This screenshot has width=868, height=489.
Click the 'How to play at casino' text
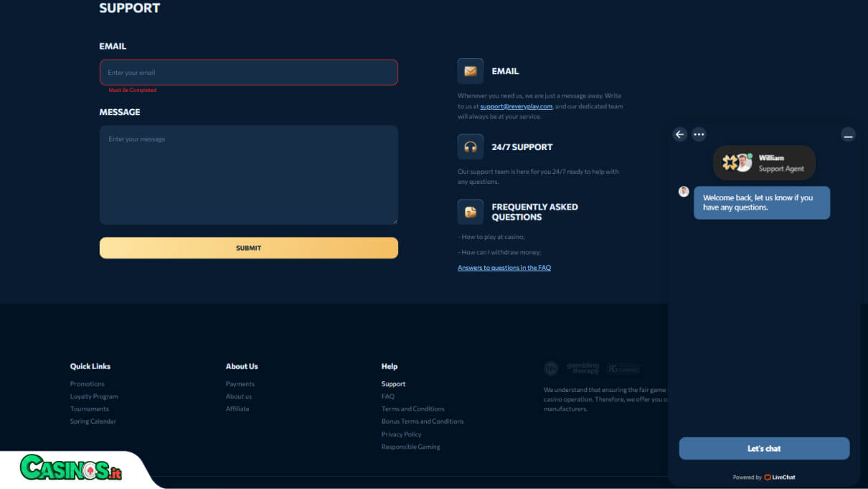tap(491, 237)
